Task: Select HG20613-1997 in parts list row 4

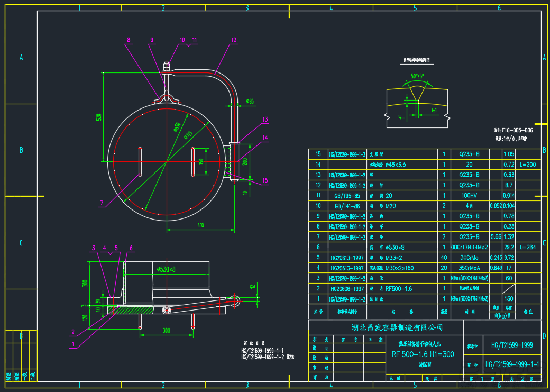Action: (x=347, y=268)
